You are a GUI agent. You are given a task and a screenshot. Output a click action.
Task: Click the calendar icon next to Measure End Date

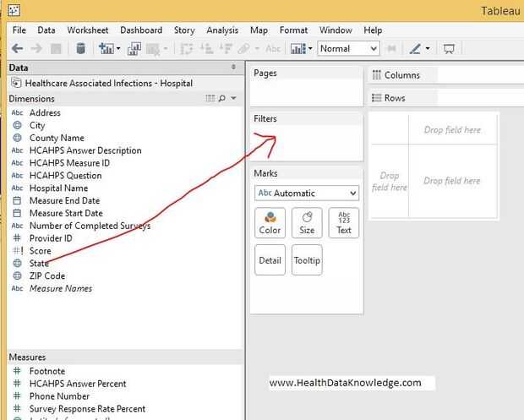pyautogui.click(x=17, y=200)
